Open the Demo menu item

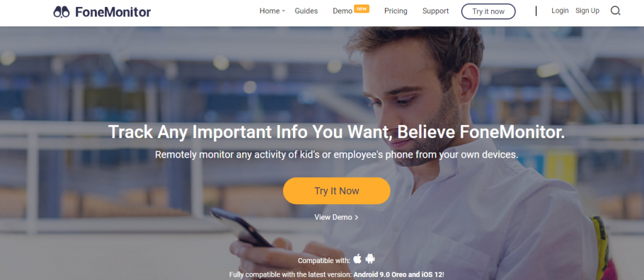[x=343, y=11]
